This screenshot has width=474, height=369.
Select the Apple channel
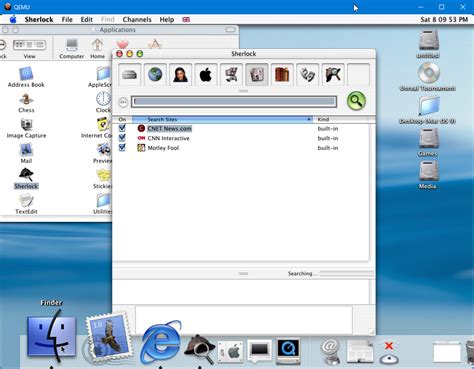206,75
